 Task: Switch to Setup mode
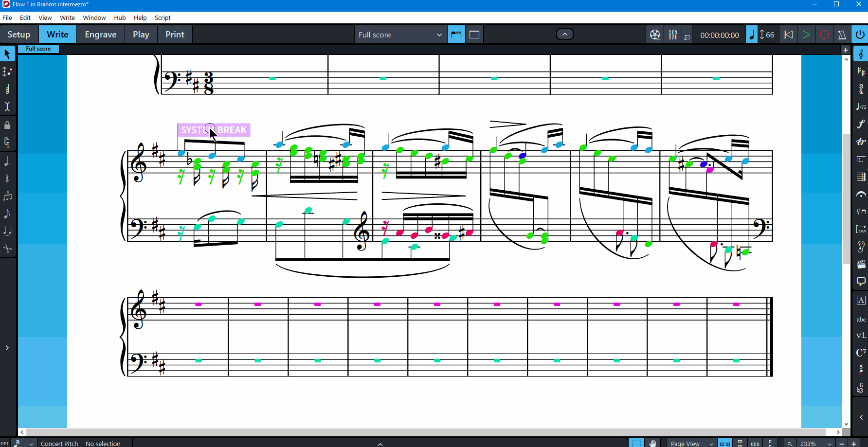tap(19, 35)
